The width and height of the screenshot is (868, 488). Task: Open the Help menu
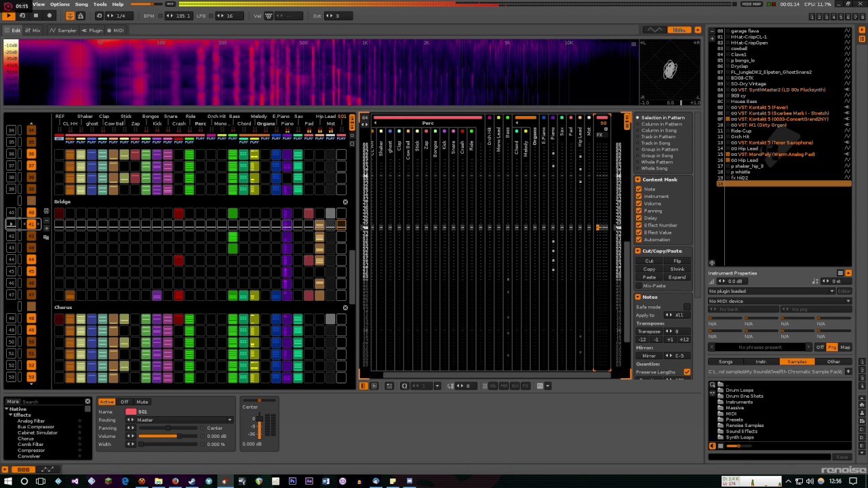point(118,4)
